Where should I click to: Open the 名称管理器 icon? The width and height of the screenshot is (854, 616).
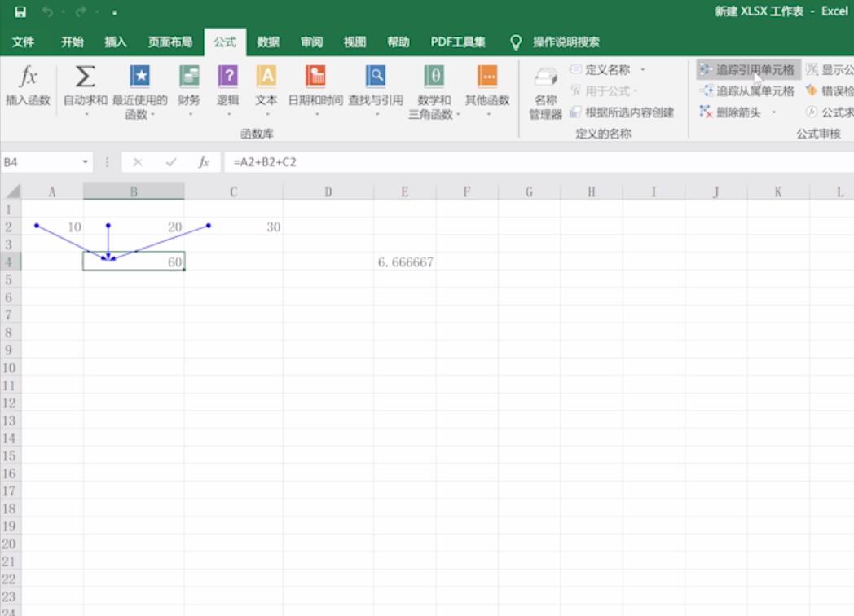point(545,77)
